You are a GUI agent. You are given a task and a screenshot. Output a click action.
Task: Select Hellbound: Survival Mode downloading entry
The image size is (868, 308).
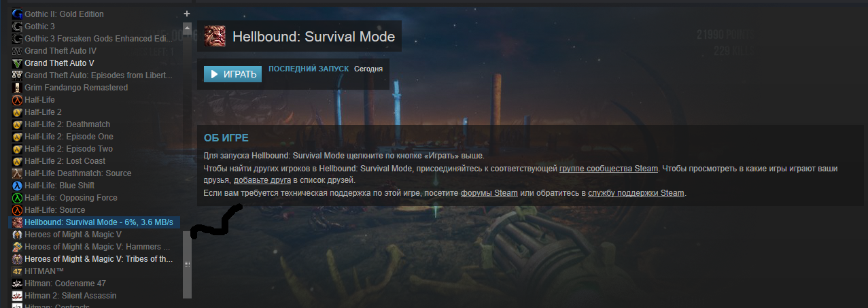[95, 222]
